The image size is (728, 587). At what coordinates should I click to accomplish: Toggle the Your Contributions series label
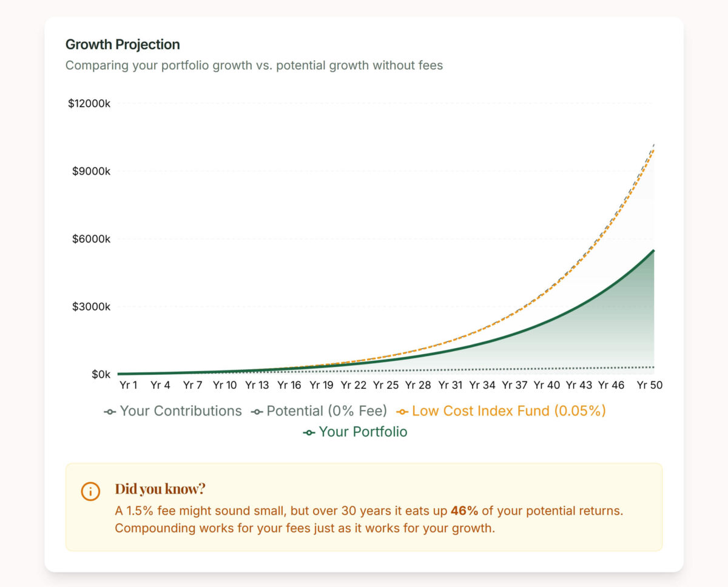tap(181, 411)
